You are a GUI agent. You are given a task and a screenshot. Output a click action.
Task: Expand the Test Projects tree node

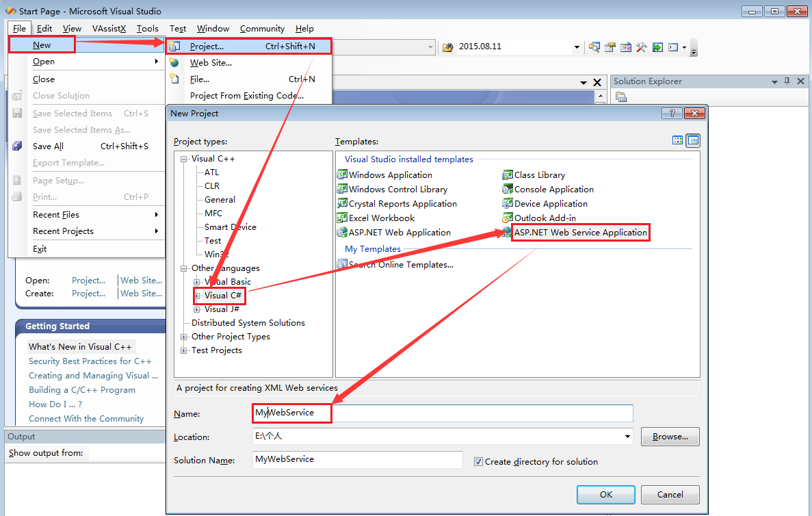pos(184,351)
